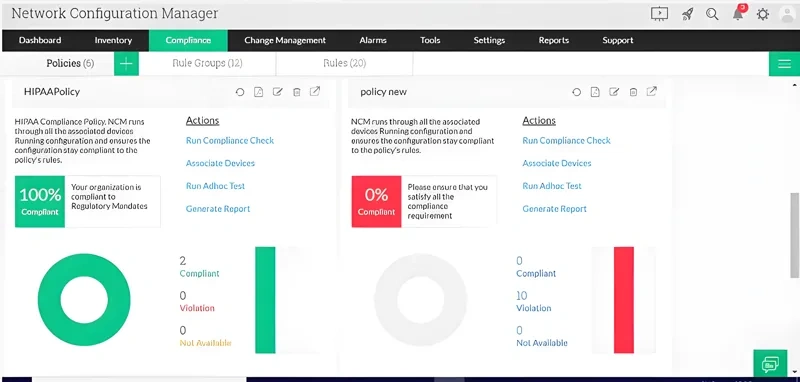Generate Report for policy new
The width and height of the screenshot is (800, 382).
(x=555, y=209)
